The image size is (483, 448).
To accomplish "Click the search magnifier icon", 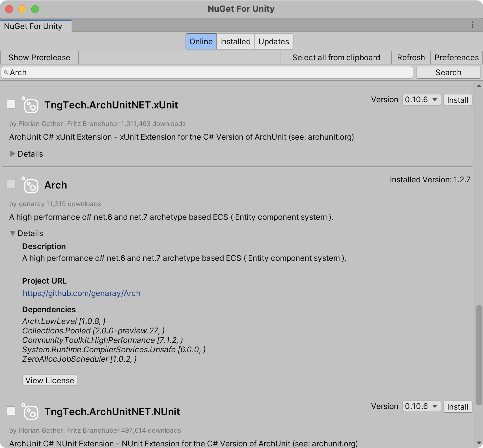I will tap(6, 73).
